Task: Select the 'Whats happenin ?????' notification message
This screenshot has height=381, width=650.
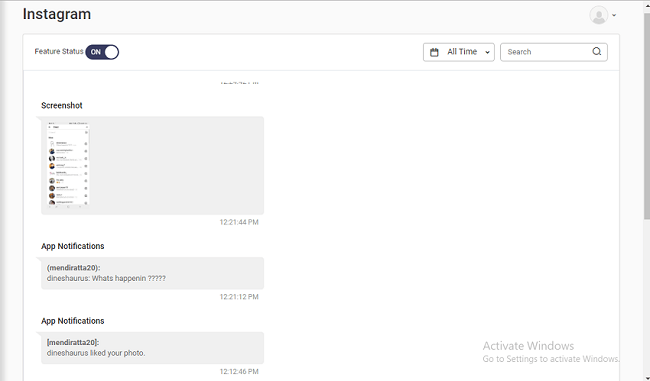Action: pyautogui.click(x=153, y=273)
